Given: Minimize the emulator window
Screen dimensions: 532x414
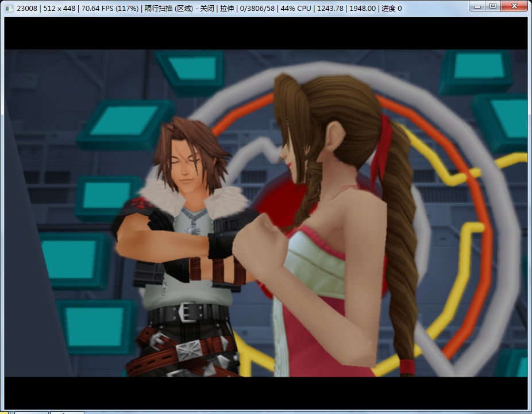Looking at the screenshot, I should pos(477,6).
